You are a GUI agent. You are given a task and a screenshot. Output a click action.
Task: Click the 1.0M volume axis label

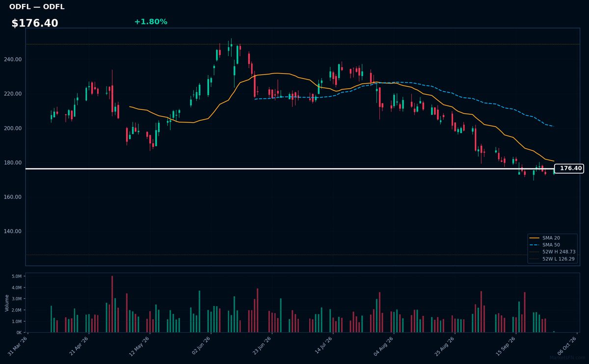coord(17,321)
